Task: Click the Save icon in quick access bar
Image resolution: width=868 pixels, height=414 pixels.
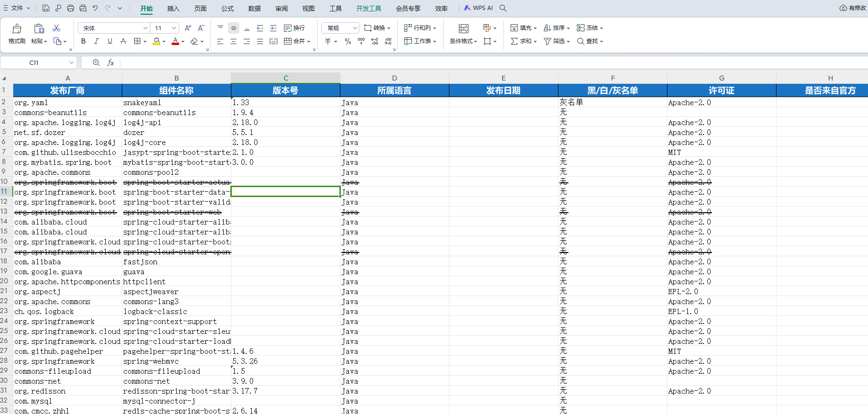Action: click(46, 8)
